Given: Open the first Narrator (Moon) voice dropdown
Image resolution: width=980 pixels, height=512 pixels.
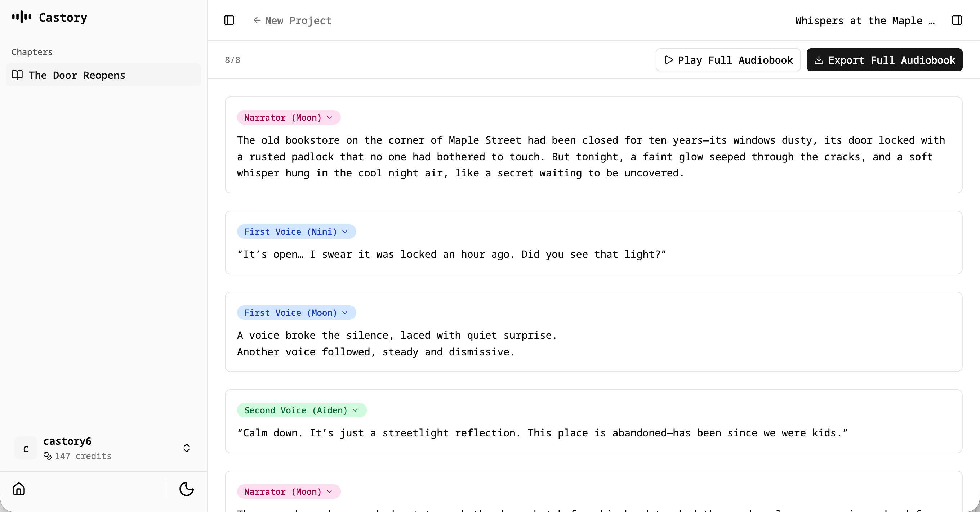Looking at the screenshot, I should (x=288, y=117).
